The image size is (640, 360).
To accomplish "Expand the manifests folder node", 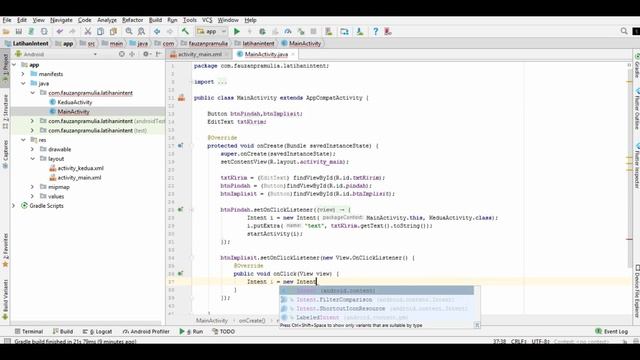I will (x=23, y=74).
